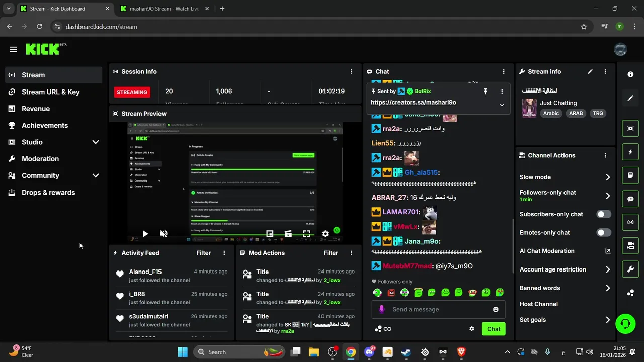This screenshot has width=644, height=362.
Task: Toggle theater mode clapper icon on preview
Action: click(x=288, y=234)
